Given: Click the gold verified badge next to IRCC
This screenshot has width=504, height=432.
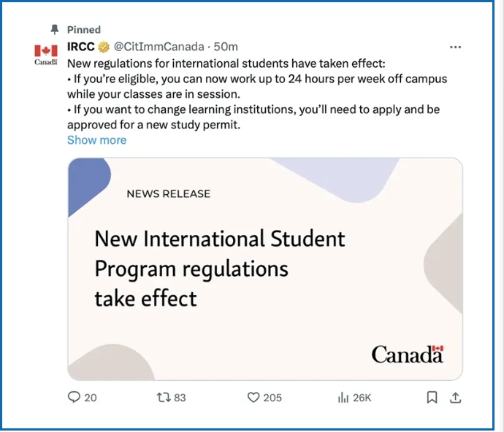Looking at the screenshot, I should coord(104,47).
